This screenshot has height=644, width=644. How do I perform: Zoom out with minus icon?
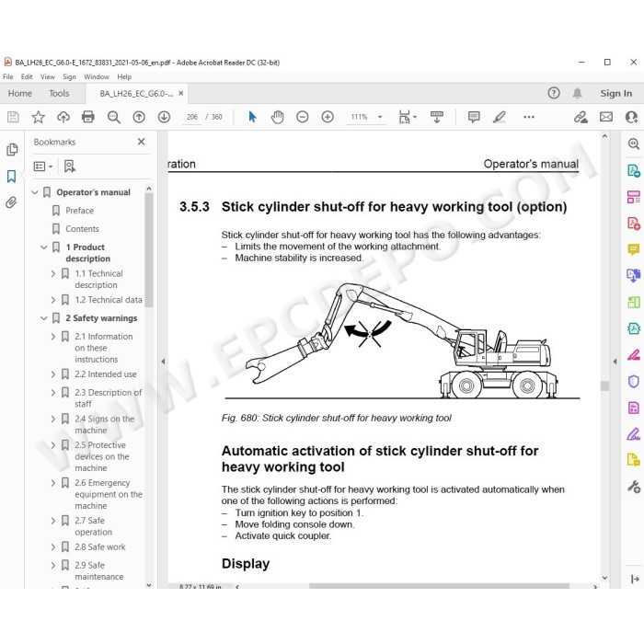[x=303, y=117]
